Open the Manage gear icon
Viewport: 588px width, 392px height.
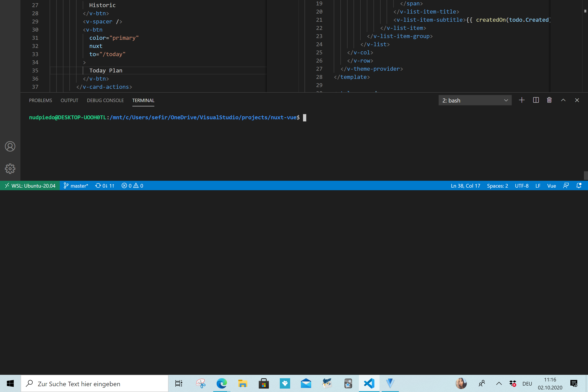click(x=10, y=168)
